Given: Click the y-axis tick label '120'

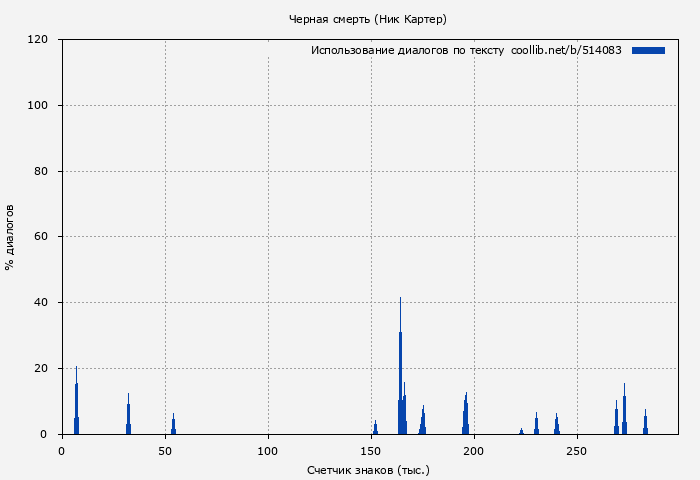Looking at the screenshot, I should [39, 40].
